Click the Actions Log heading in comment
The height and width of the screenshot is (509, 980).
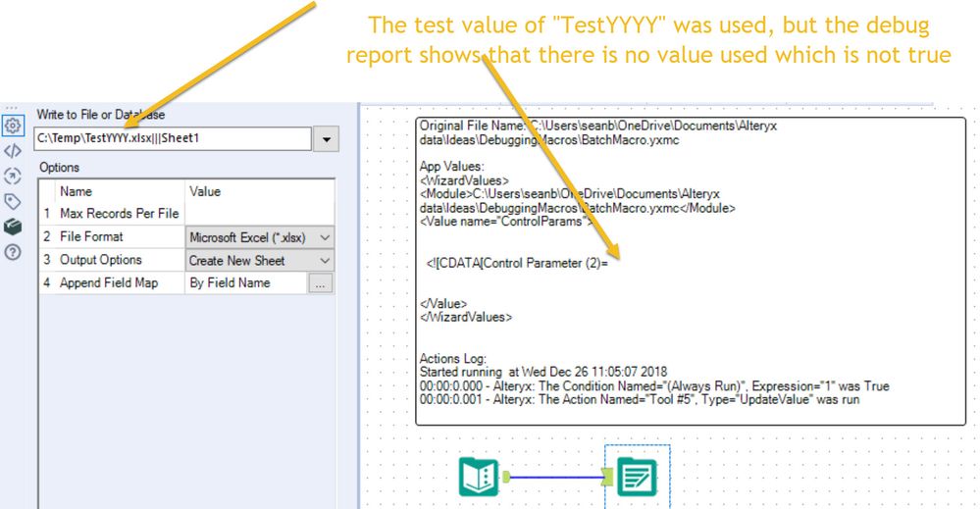(x=452, y=359)
